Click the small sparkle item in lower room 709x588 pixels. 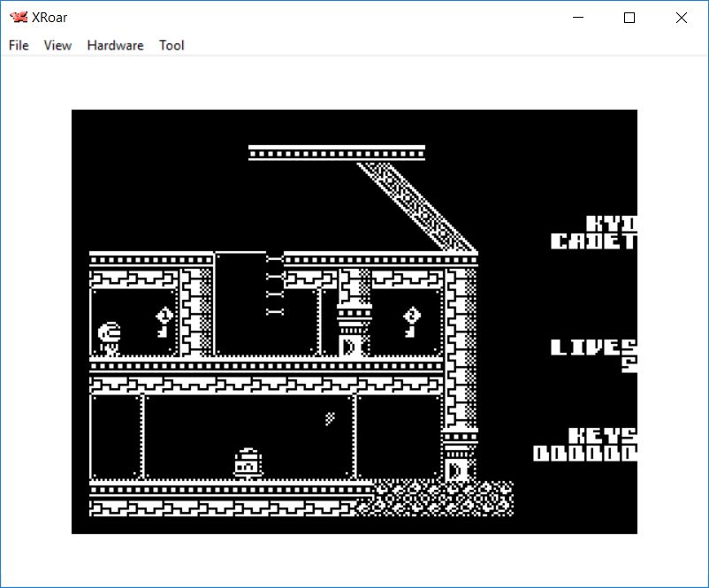pos(331,418)
